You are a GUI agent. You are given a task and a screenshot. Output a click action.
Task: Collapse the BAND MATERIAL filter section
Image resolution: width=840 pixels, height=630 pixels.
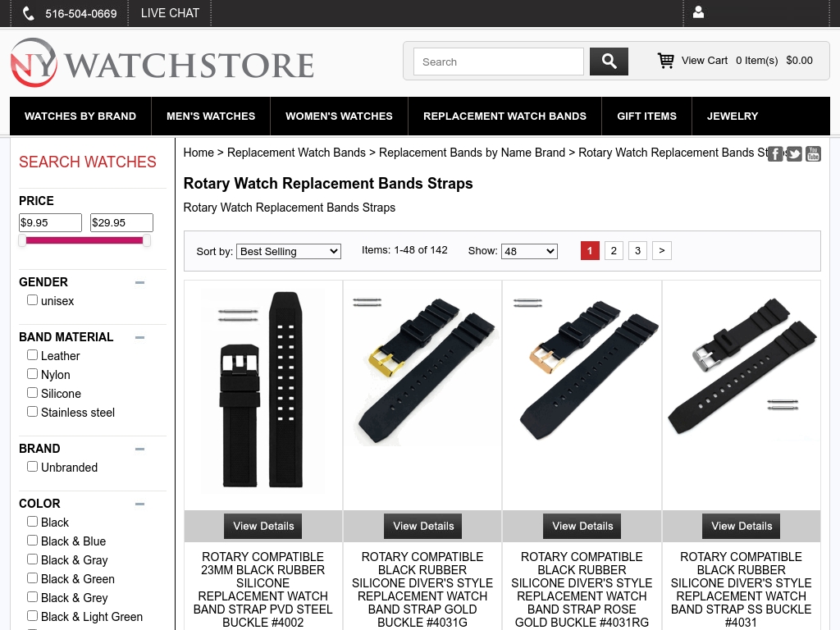point(139,337)
